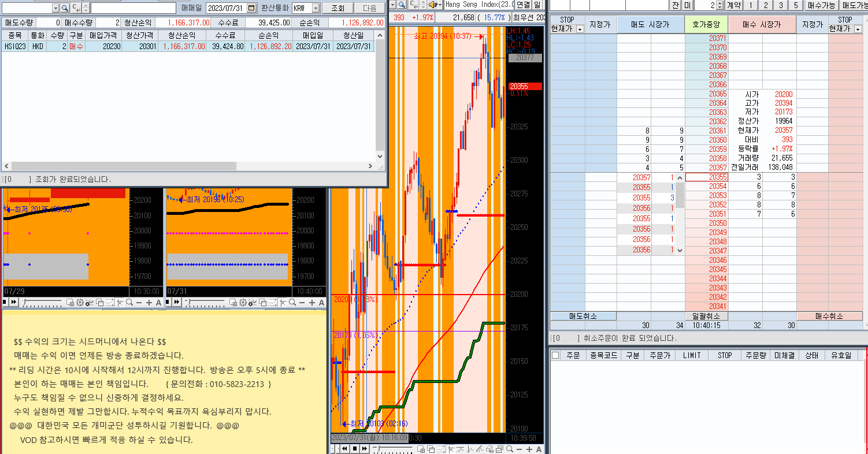The height and width of the screenshot is (454, 868).
Task: Click the sell list's scroll-up arrow beside 20357
Action: [x=680, y=178]
